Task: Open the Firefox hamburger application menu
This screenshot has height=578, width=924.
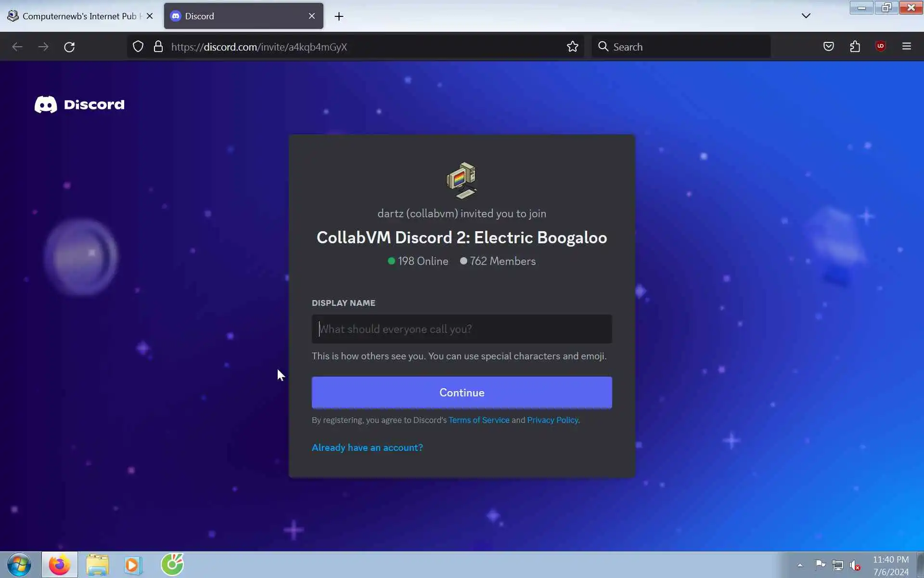Action: click(906, 47)
